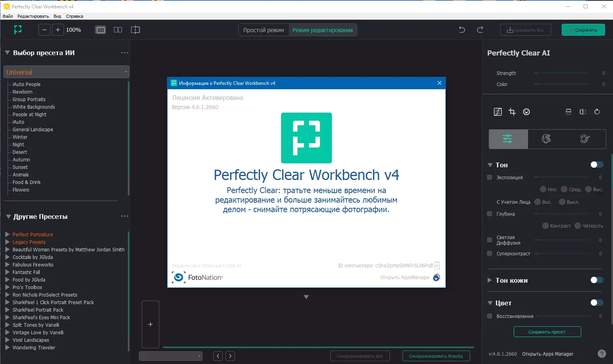613x364 pixels.
Task: Click the Сохранить button
Action: pyautogui.click(x=583, y=30)
